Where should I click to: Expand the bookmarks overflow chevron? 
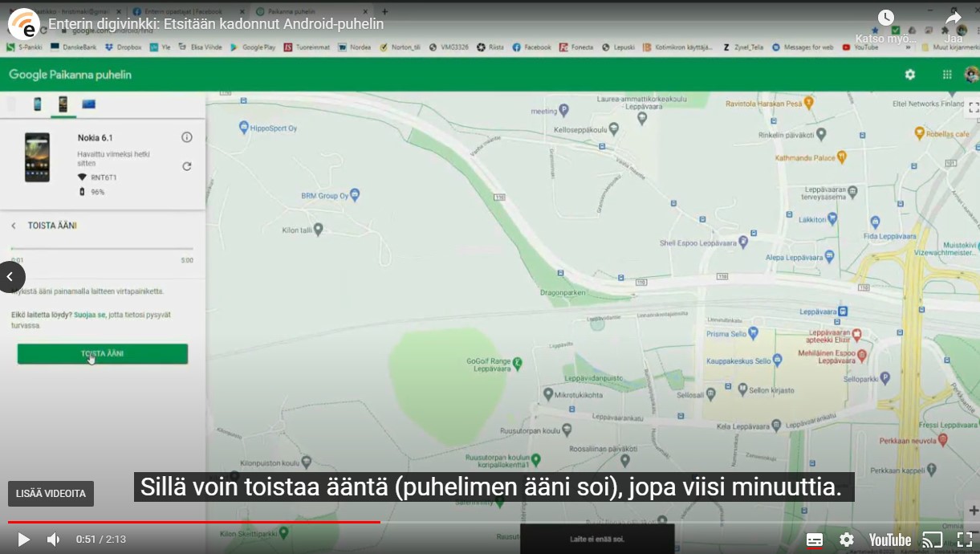pos(909,47)
